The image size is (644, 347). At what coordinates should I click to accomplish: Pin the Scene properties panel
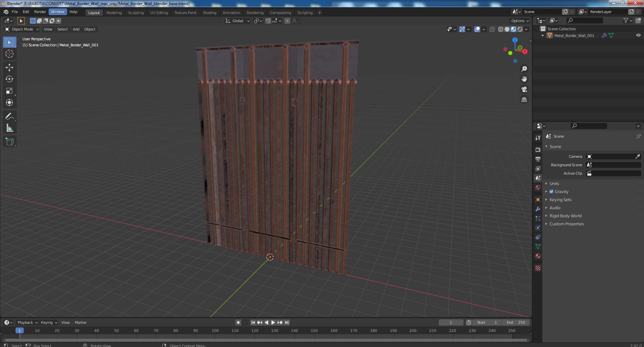pyautogui.click(x=638, y=136)
